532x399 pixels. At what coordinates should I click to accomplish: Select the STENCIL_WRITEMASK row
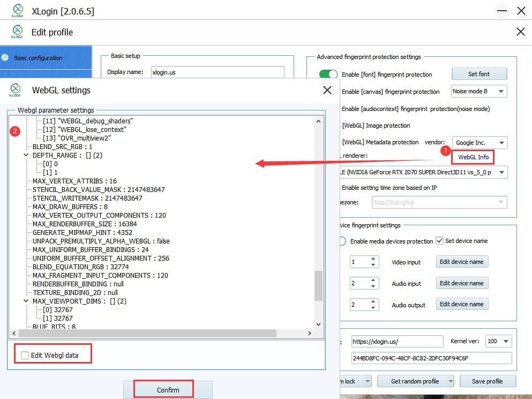pyautogui.click(x=87, y=198)
